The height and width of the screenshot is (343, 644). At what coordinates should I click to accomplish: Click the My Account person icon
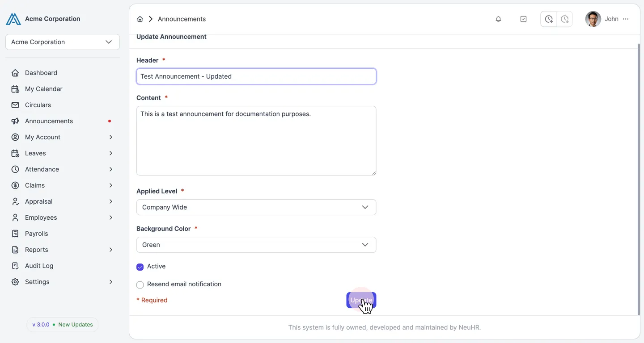pos(15,137)
